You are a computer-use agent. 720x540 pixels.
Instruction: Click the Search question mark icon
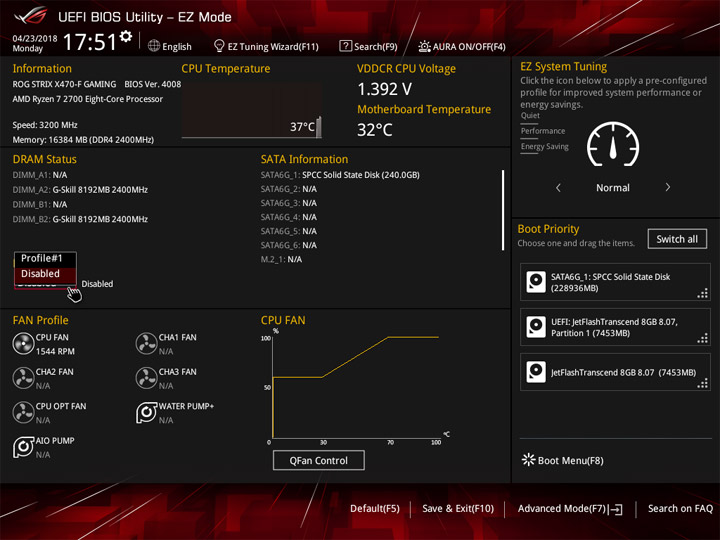pyautogui.click(x=345, y=46)
